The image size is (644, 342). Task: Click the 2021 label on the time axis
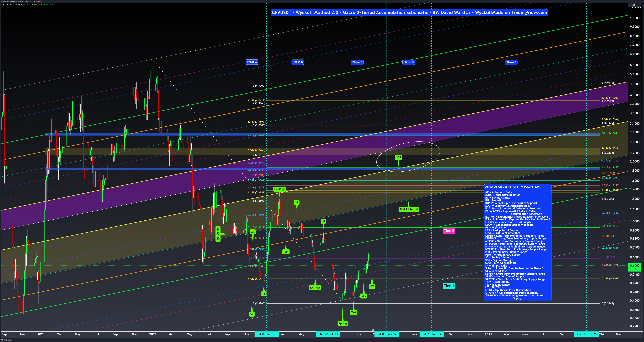(41, 334)
